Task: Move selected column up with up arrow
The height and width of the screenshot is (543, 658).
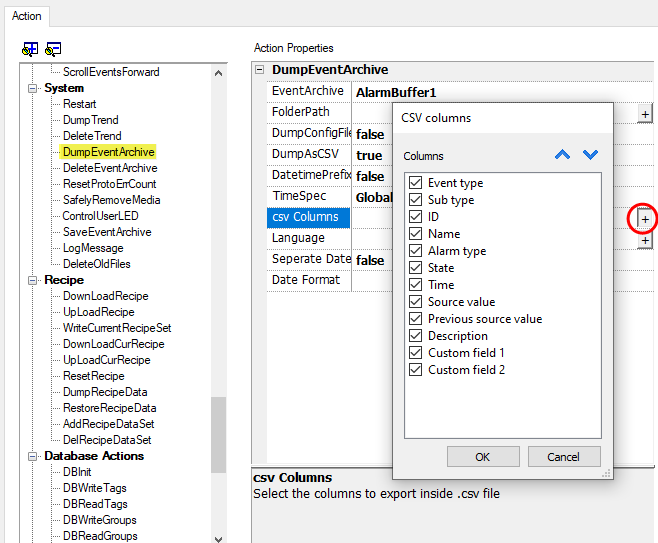Action: pyautogui.click(x=562, y=155)
